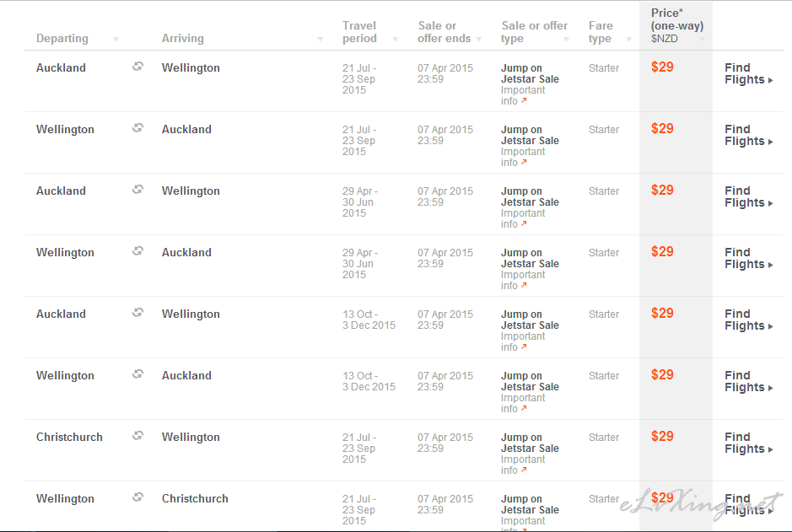This screenshot has width=792, height=532.
Task: Open the Fare type column dropdown arrow
Action: click(629, 40)
